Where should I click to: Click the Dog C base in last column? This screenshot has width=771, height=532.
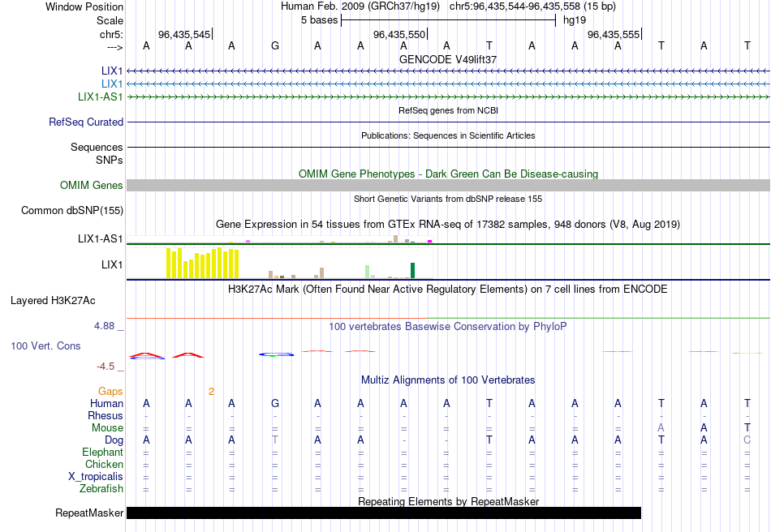coord(747,440)
